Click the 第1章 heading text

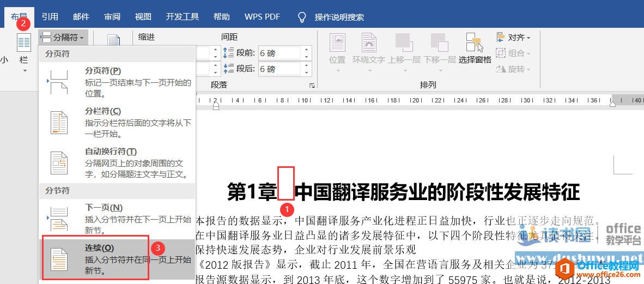point(252,191)
